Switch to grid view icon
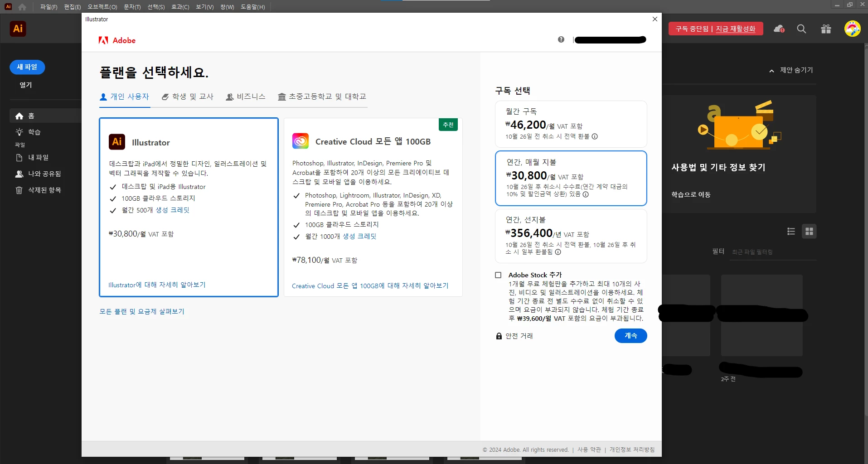 click(809, 232)
